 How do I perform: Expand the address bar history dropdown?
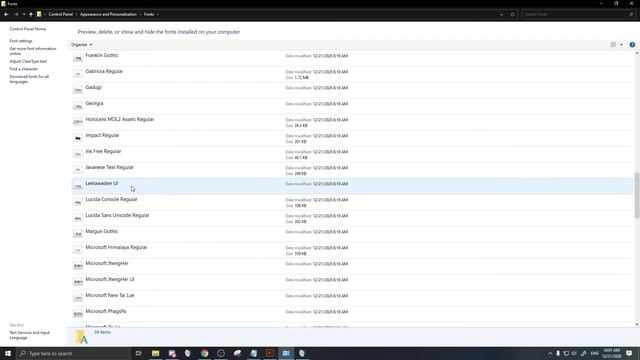(501, 14)
